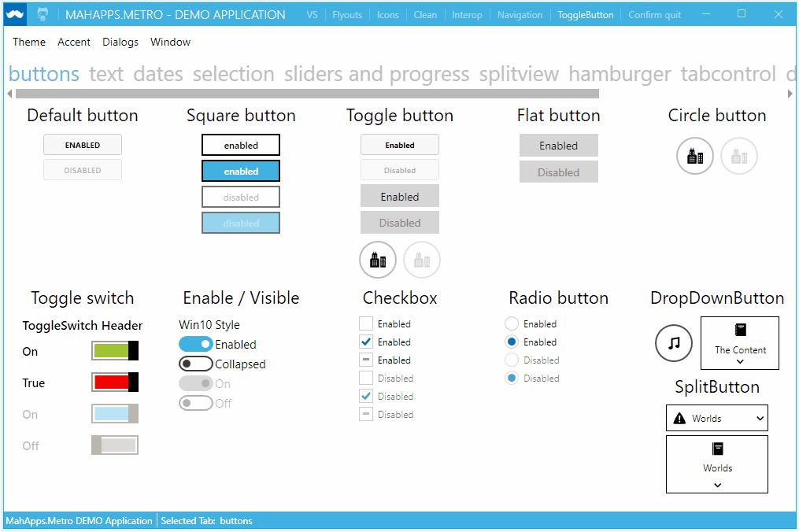The width and height of the screenshot is (799, 532).
Task: Click Clean in the title bar
Action: click(x=425, y=15)
